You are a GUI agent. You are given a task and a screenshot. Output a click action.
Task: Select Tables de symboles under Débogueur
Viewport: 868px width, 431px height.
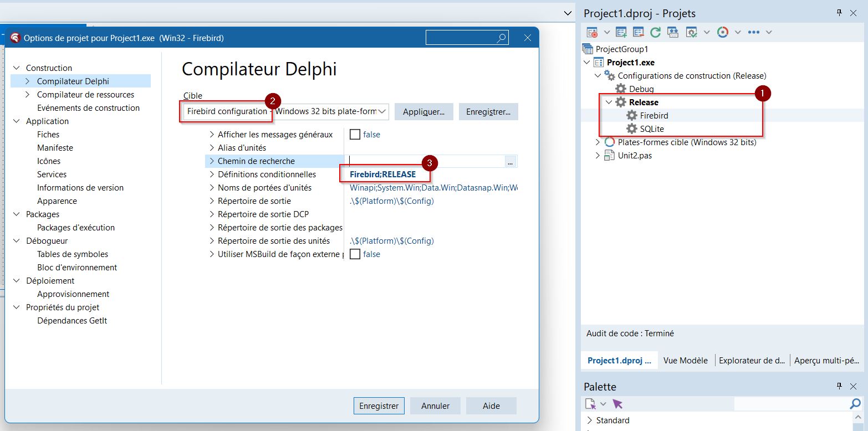point(73,254)
